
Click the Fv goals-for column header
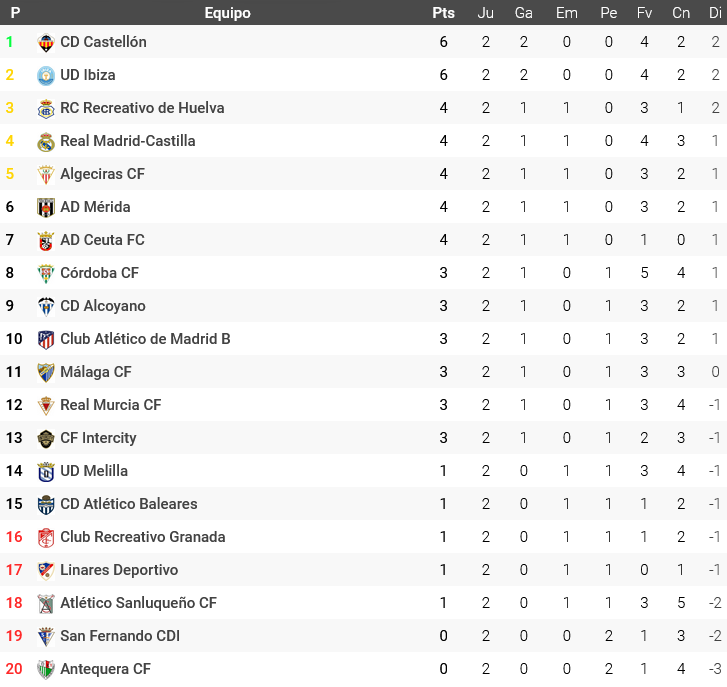(x=644, y=13)
